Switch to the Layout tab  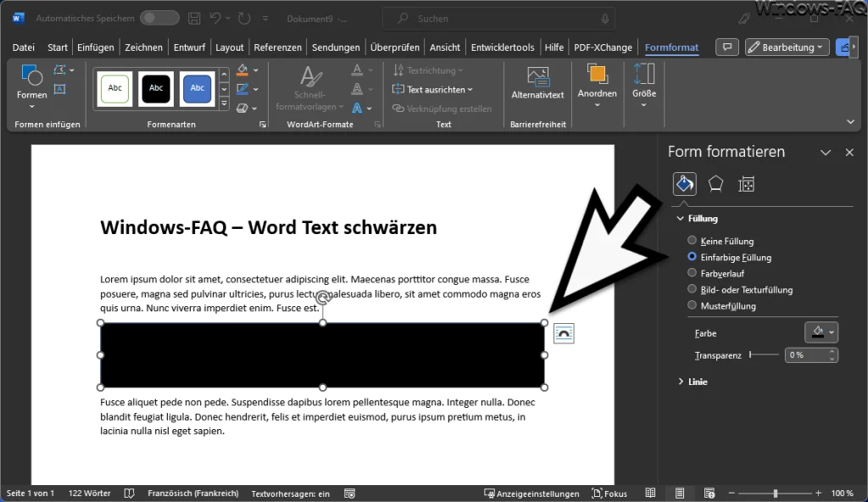[229, 47]
